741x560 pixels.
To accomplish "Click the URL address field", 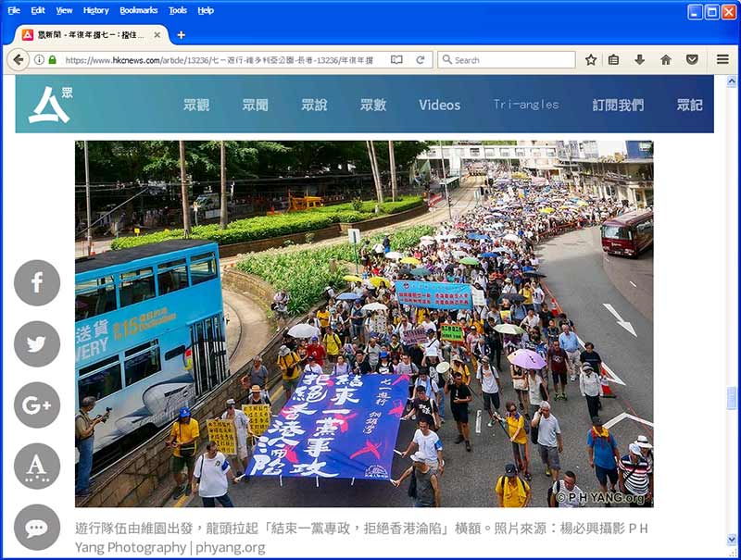I will point(220,60).
